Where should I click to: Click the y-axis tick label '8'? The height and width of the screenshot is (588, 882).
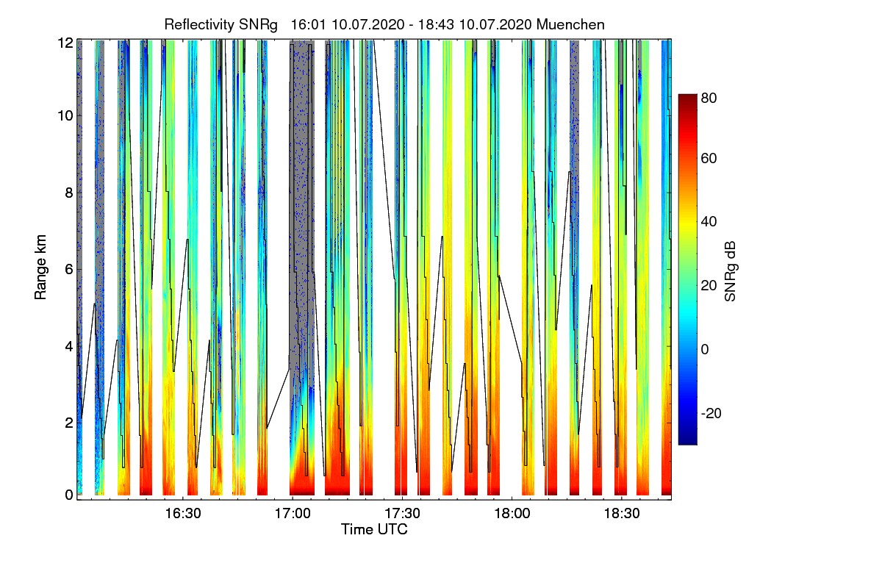pos(68,193)
